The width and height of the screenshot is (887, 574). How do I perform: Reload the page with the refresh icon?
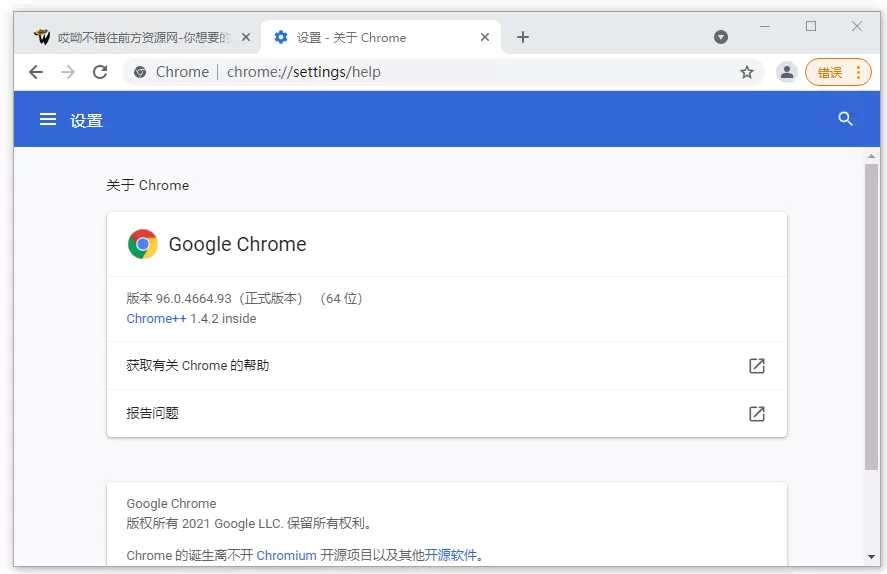[x=100, y=72]
